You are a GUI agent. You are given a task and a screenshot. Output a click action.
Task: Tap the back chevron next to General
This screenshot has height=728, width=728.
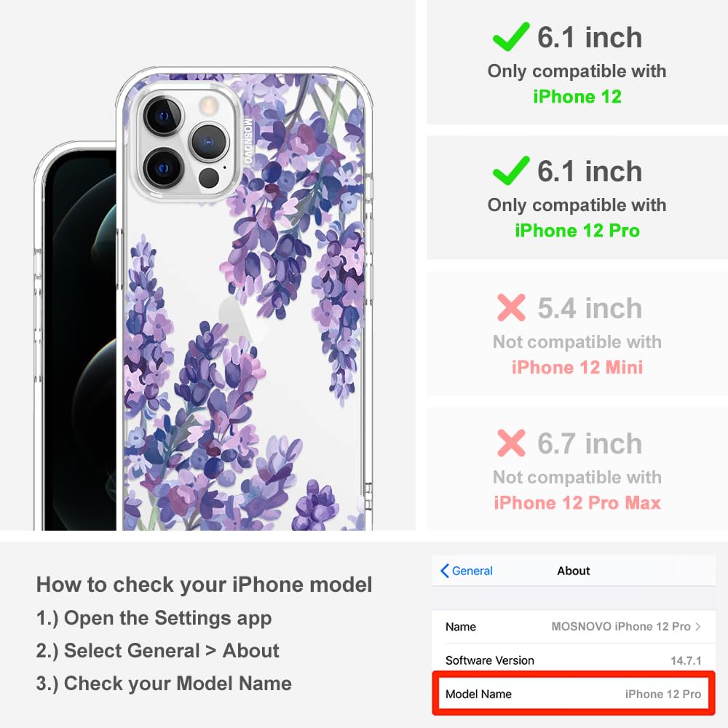point(444,571)
